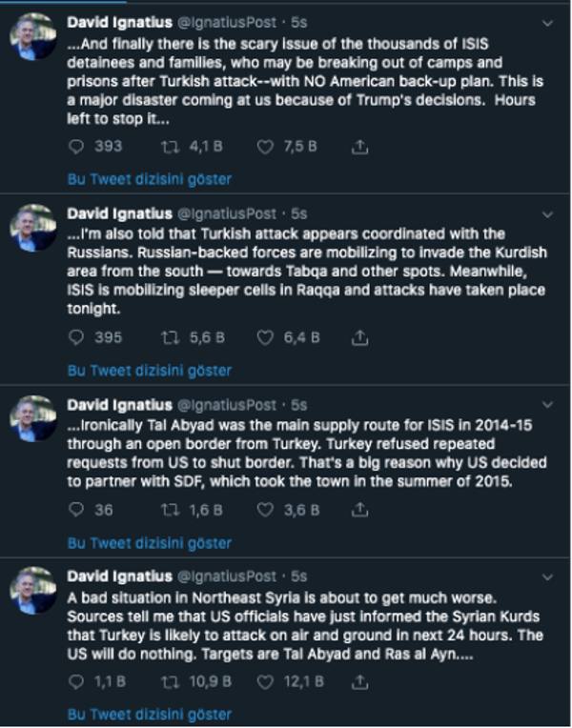
Task: Reply to the Russians coordination tweet
Action: click(x=79, y=337)
